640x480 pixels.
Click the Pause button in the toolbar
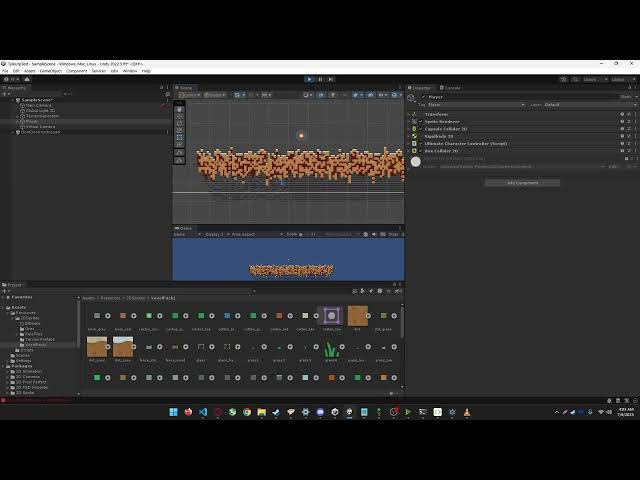(x=318, y=79)
